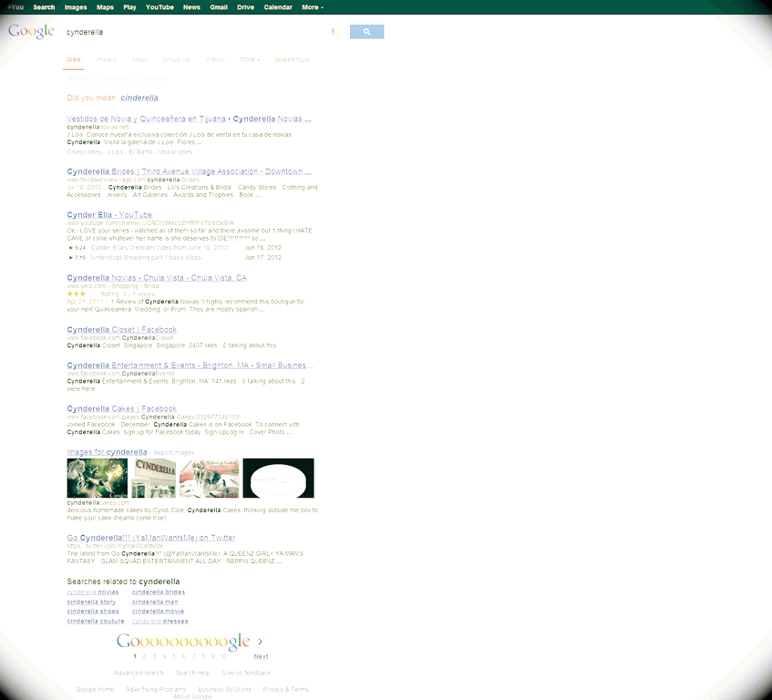
Task: Open Go Cynderella!!! on Twitter result
Action: click(x=151, y=538)
